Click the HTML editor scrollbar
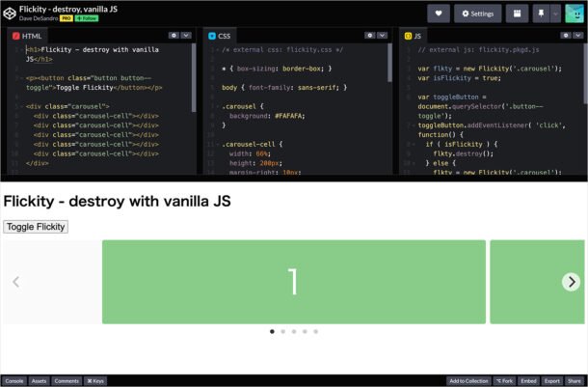Viewport: 588px width, 387px height. coord(194,77)
